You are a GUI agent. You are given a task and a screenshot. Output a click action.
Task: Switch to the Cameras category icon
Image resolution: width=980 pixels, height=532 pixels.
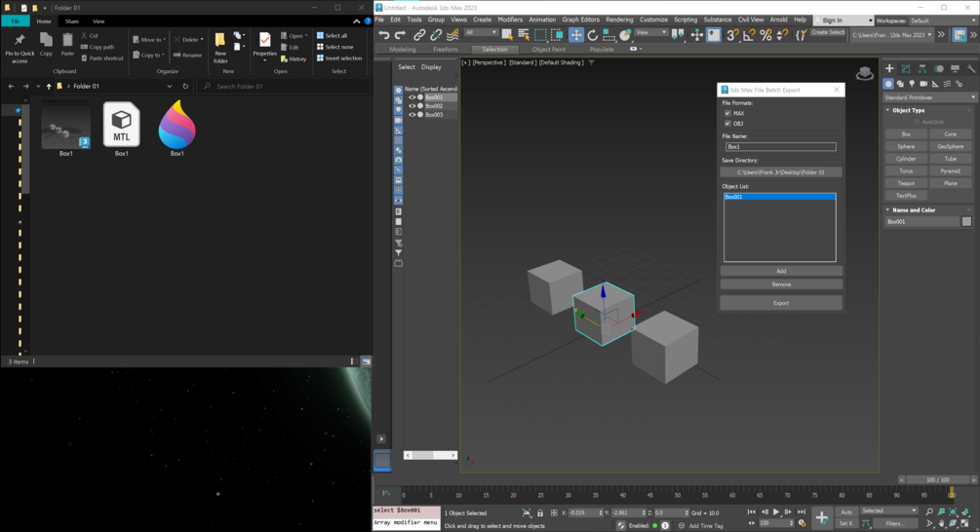923,84
